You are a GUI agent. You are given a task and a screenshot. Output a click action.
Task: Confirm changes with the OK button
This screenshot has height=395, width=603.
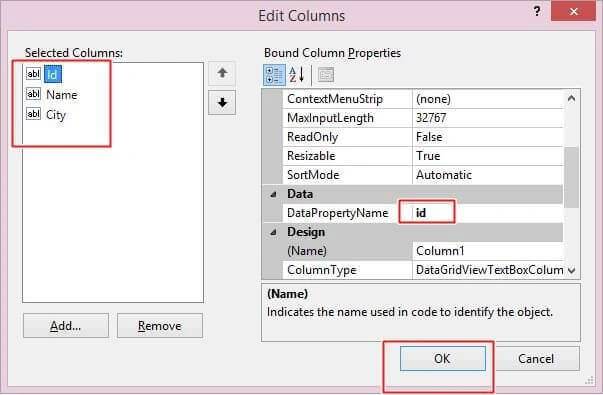443,358
